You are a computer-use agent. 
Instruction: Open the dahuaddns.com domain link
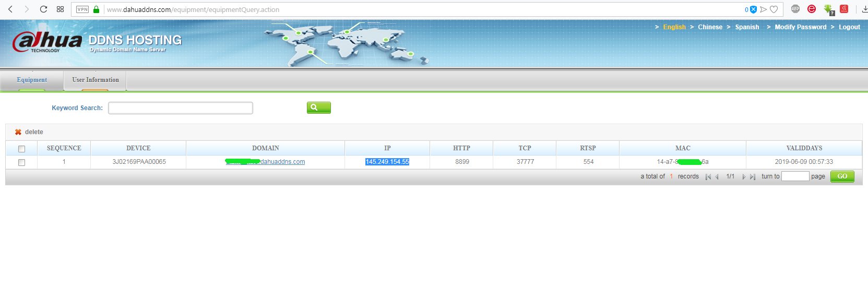(266, 162)
